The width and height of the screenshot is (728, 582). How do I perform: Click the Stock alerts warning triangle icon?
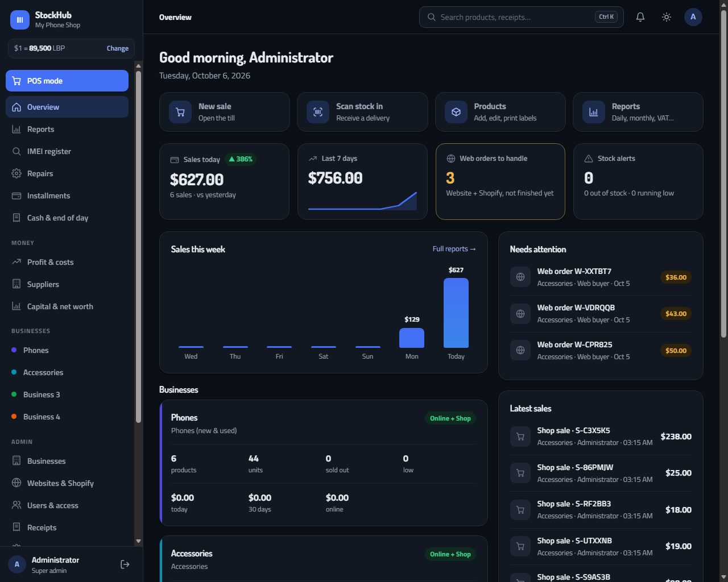[589, 159]
